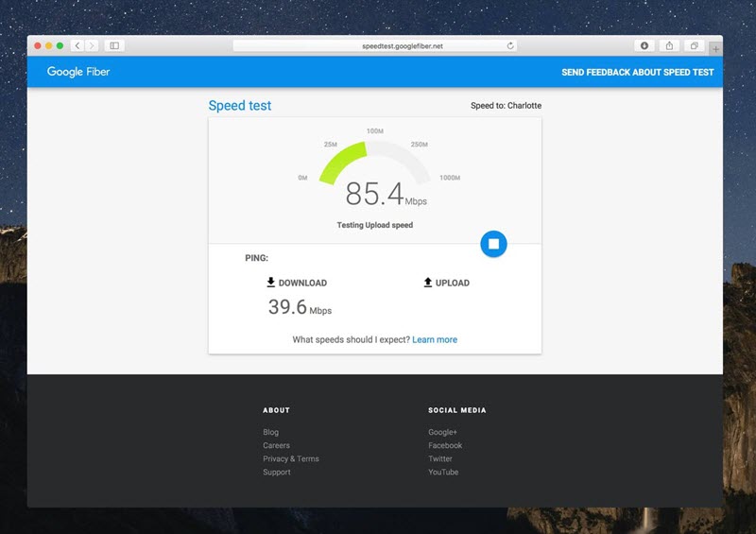
Task: View Privacy & Terms
Action: 291,458
